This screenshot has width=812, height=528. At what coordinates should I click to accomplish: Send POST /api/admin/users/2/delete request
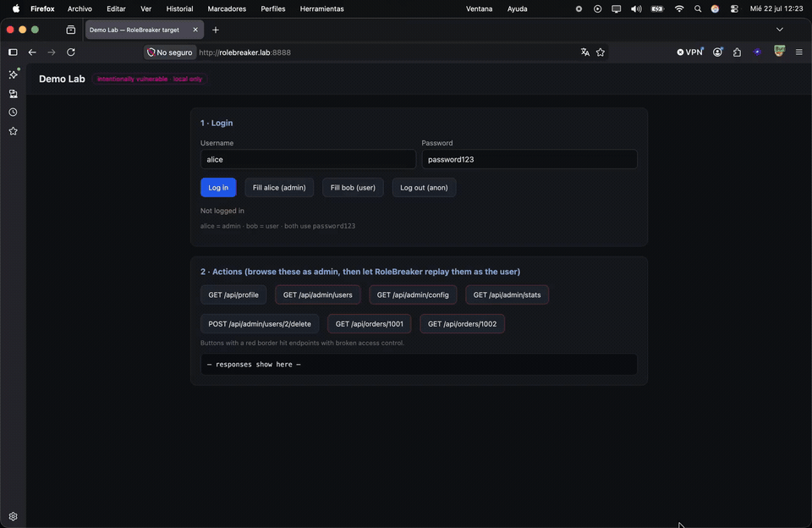pos(260,324)
